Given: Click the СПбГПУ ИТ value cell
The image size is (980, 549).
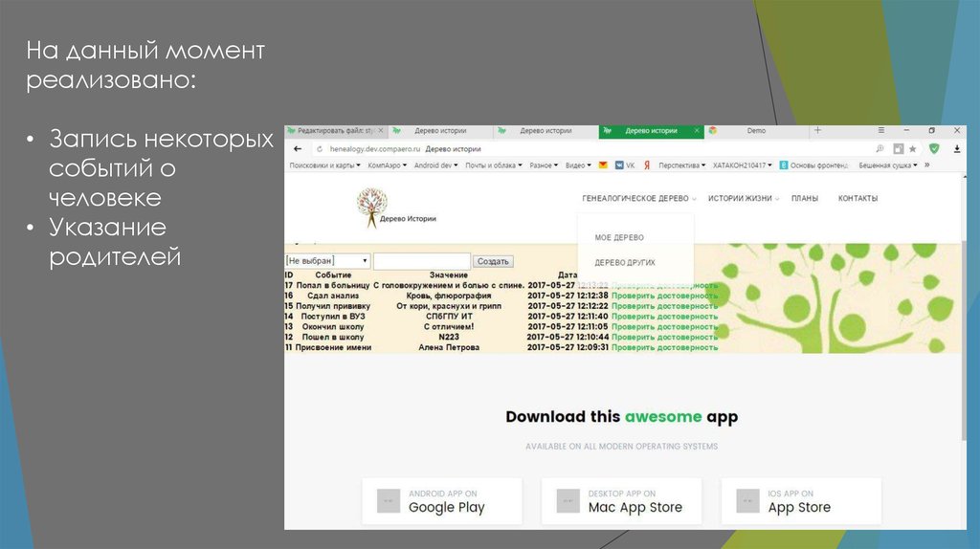Looking at the screenshot, I should [449, 317].
